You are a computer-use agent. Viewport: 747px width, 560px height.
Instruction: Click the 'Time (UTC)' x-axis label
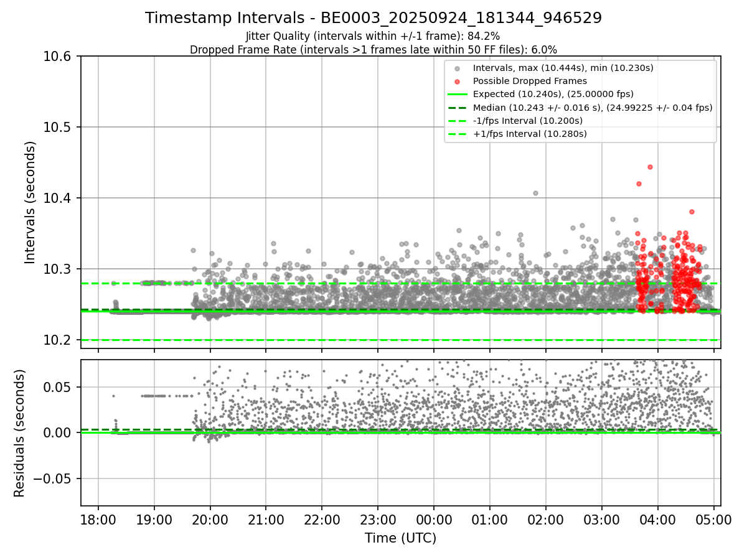400,538
